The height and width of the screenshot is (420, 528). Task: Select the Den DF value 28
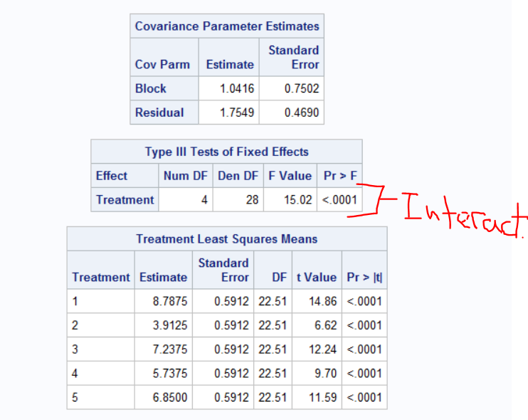(x=252, y=200)
